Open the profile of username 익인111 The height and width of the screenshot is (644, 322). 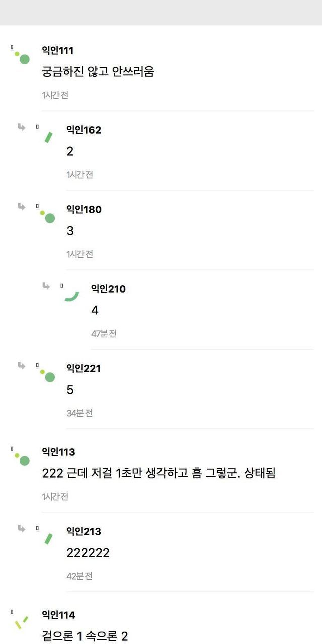(x=57, y=51)
